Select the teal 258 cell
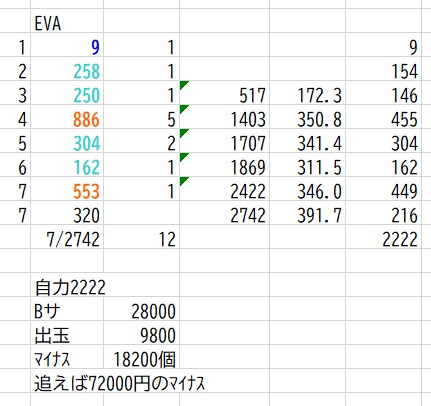431x406 pixels. [67, 71]
